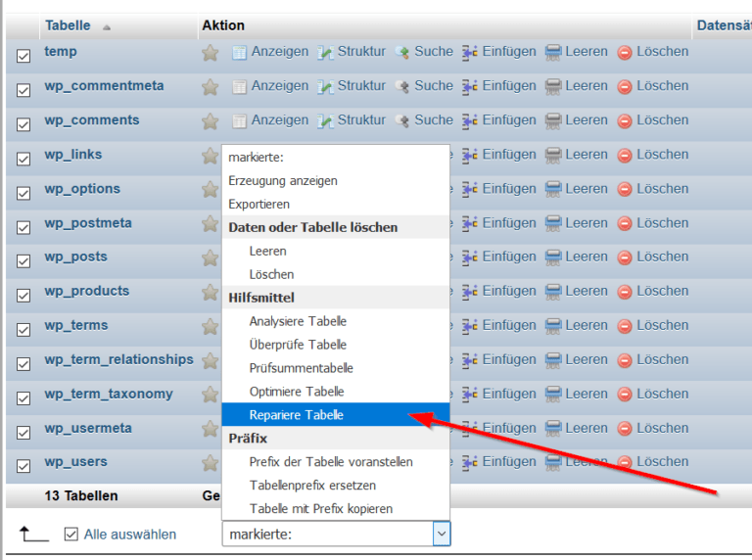Click favorite star for wp_commentmeta table

pyautogui.click(x=210, y=87)
